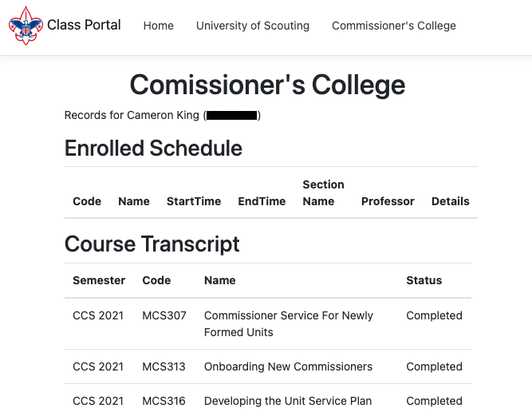Screen dimensions: 532x416
Task: Select the MCS316 course code cell
Action: pos(164,401)
